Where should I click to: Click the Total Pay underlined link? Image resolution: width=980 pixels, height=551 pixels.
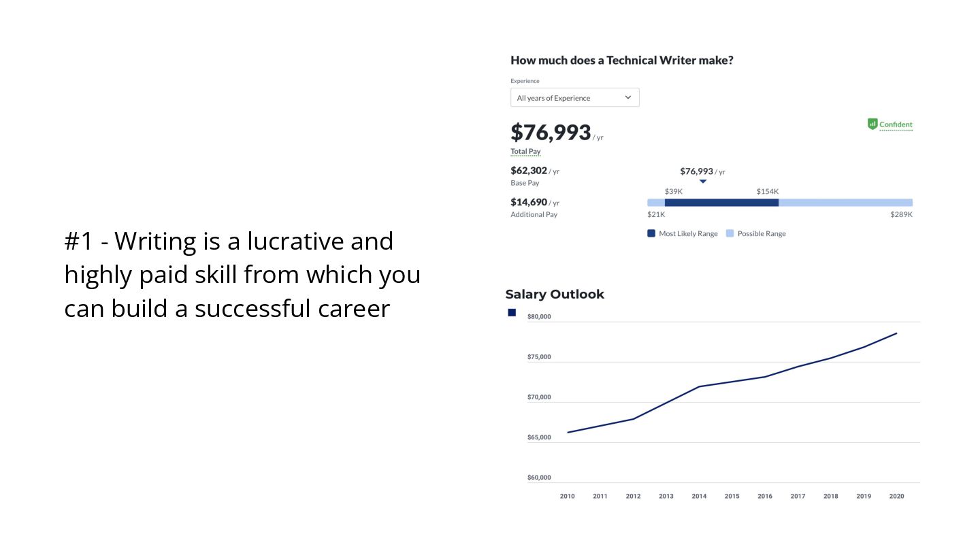(525, 151)
